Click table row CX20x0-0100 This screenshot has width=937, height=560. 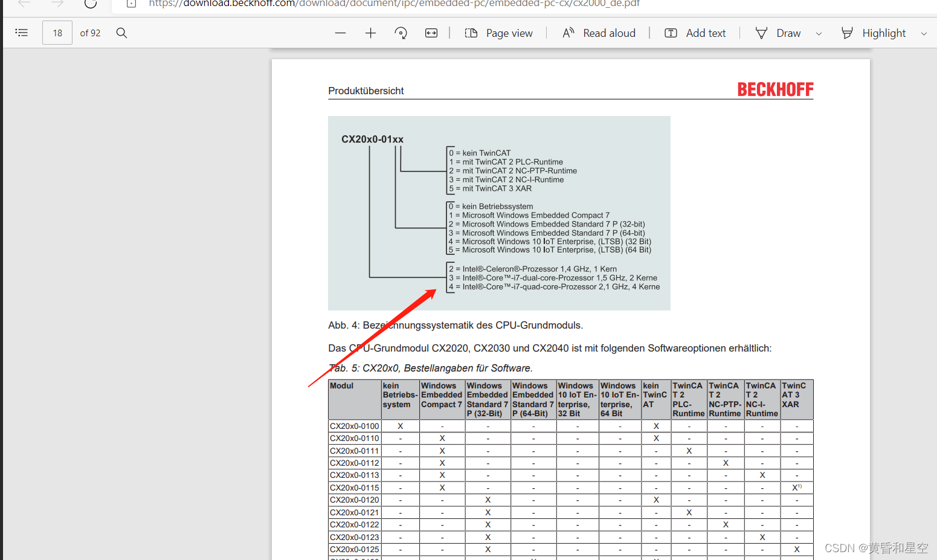[571, 426]
